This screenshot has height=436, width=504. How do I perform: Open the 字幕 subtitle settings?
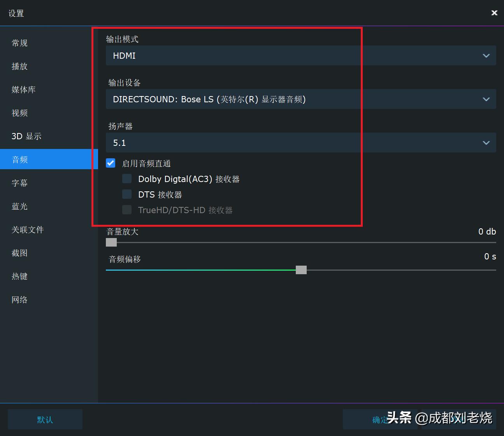(x=19, y=183)
